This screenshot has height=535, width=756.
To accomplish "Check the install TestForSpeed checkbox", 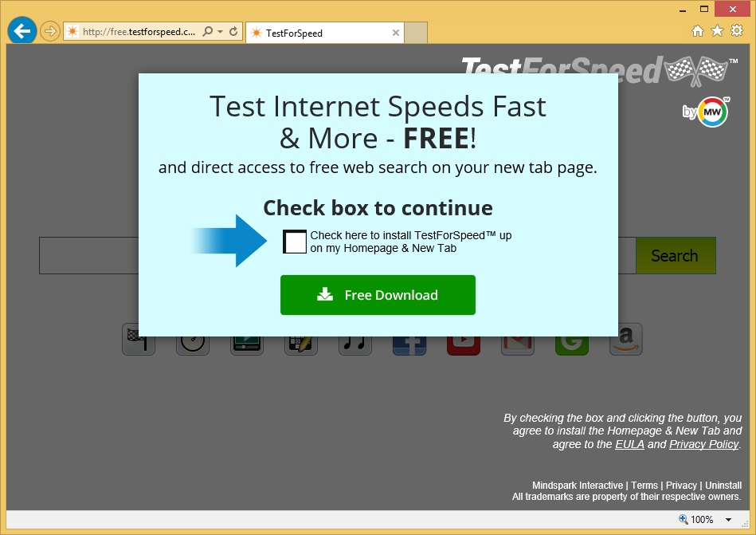I will (295, 242).
